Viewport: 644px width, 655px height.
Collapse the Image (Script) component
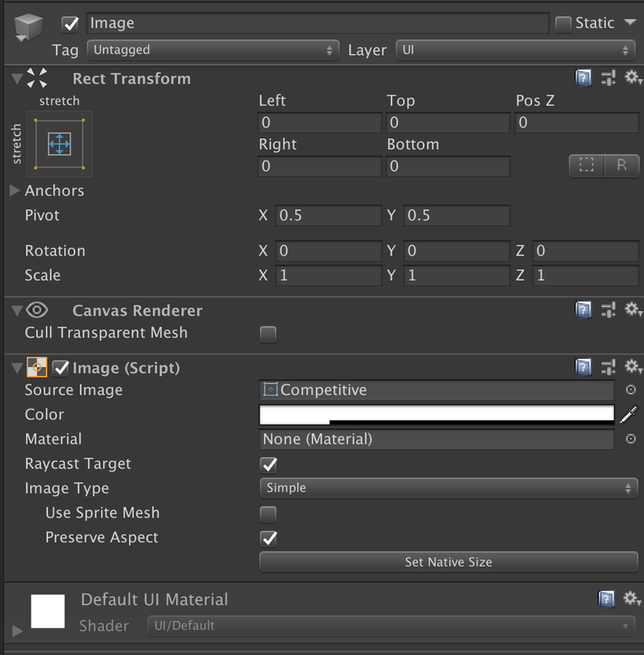(16, 368)
